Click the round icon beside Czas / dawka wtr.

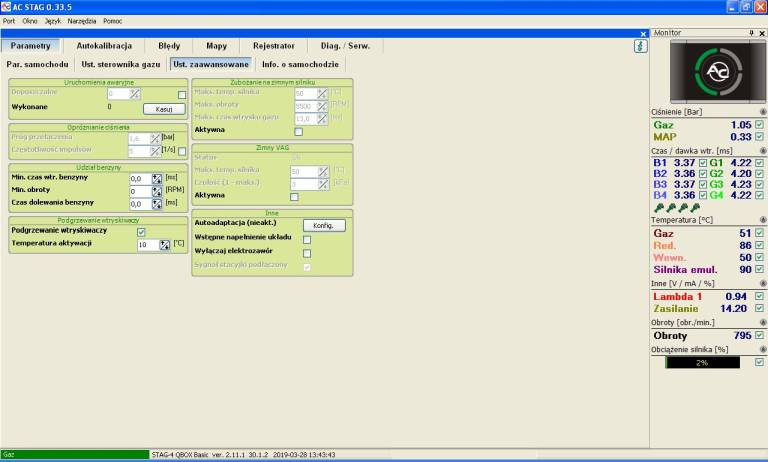pos(763,150)
